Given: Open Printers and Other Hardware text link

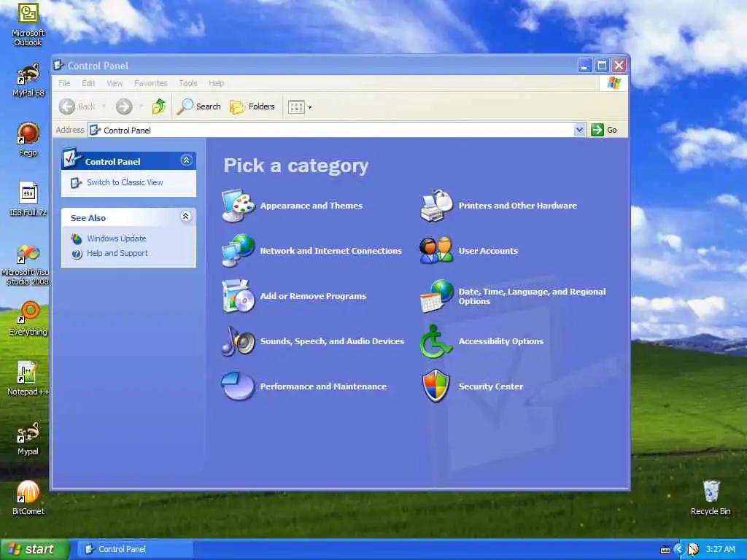Looking at the screenshot, I should point(517,206).
